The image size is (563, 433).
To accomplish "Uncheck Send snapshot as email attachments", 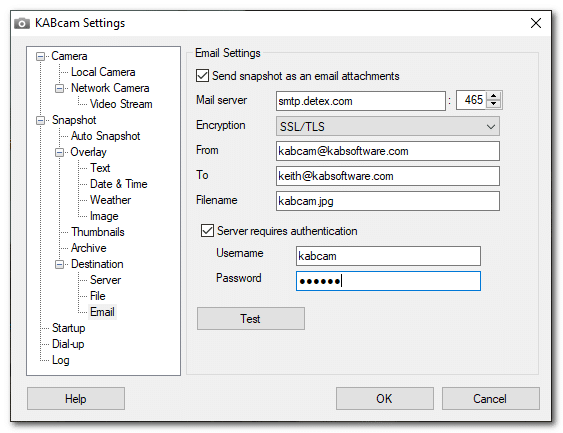I will point(203,76).
